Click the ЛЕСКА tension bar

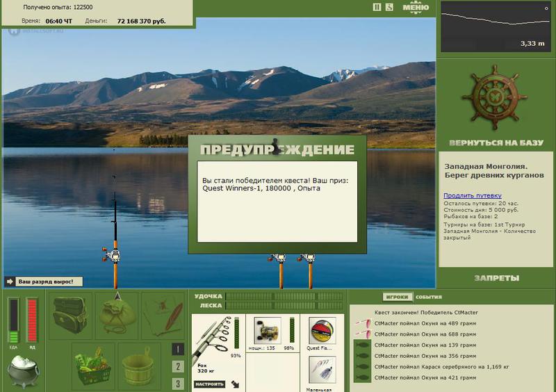point(284,305)
